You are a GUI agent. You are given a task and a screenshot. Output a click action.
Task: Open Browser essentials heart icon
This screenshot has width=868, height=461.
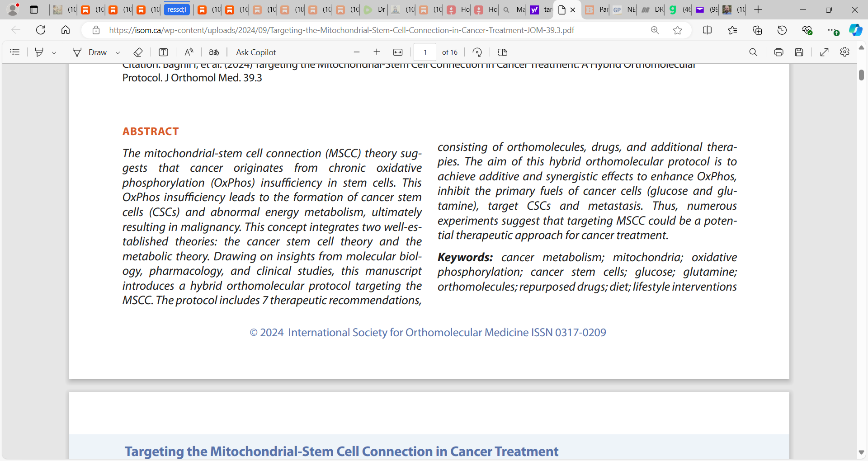(807, 30)
